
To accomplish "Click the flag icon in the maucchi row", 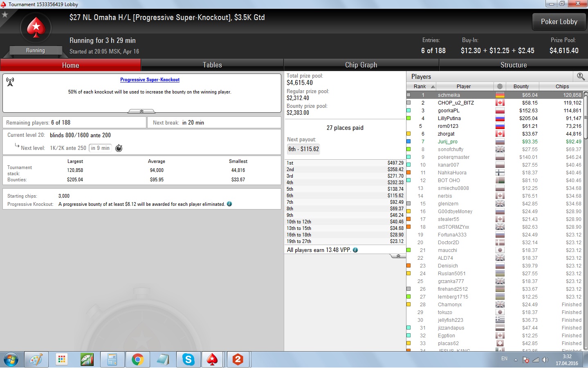I will point(500,250).
